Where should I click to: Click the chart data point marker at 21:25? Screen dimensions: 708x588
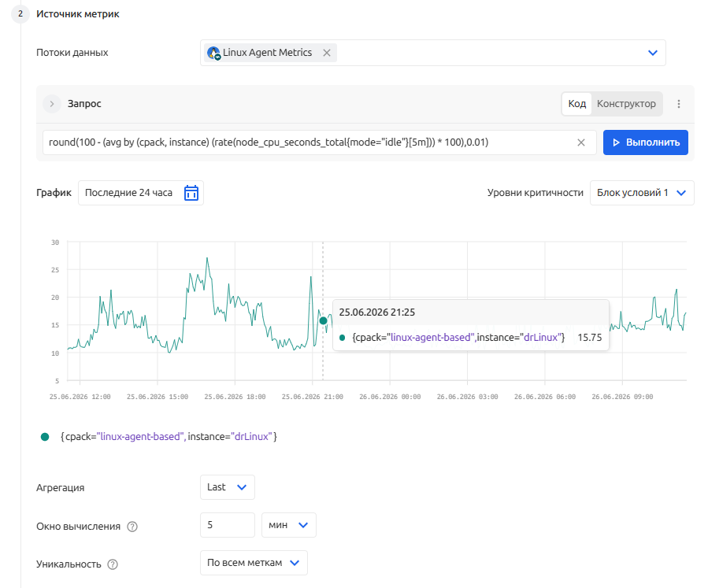323,321
